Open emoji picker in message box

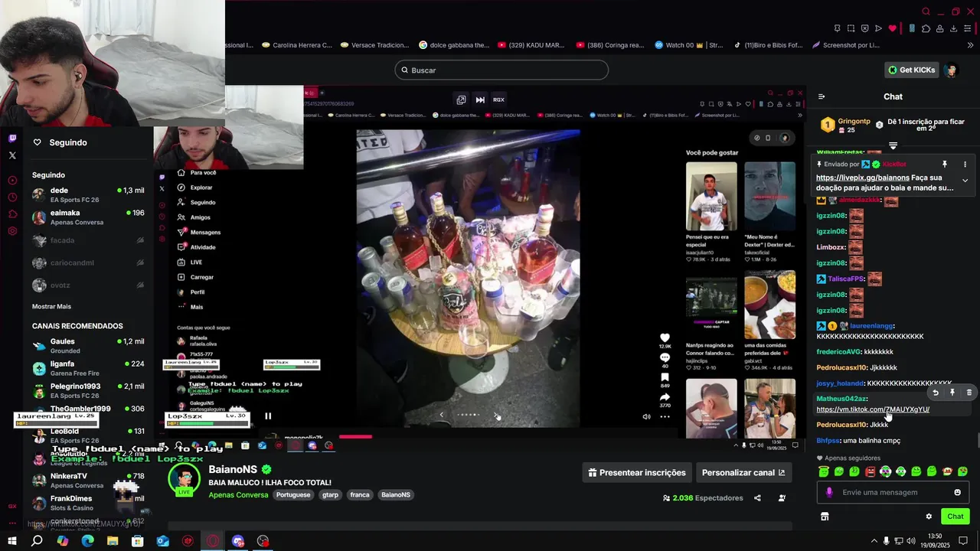point(957,493)
